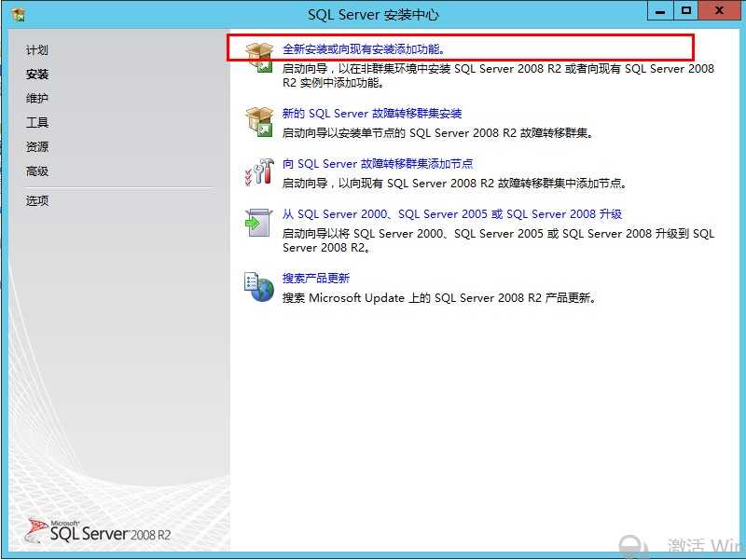
Task: Minimize the SQL Server 安装中心 window
Action: pyautogui.click(x=660, y=11)
